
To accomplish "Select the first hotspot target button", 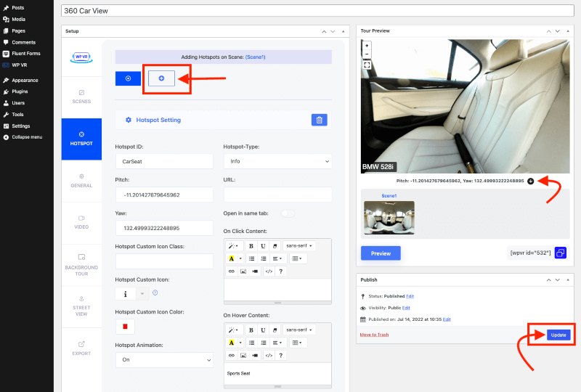I will [x=128, y=78].
